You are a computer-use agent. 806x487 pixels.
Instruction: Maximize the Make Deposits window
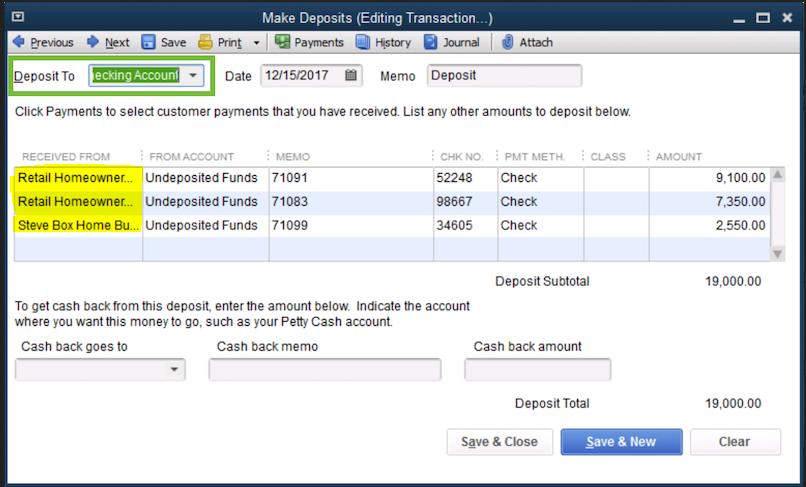point(763,18)
